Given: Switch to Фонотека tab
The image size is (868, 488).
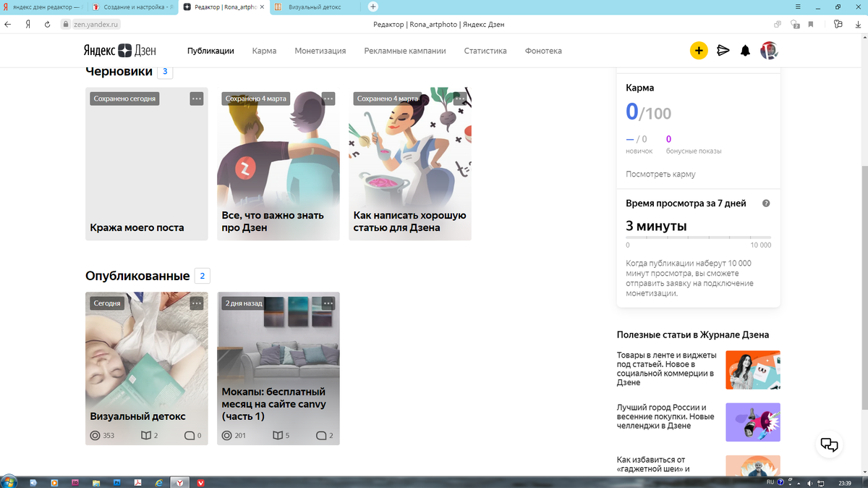Looking at the screenshot, I should click(543, 51).
